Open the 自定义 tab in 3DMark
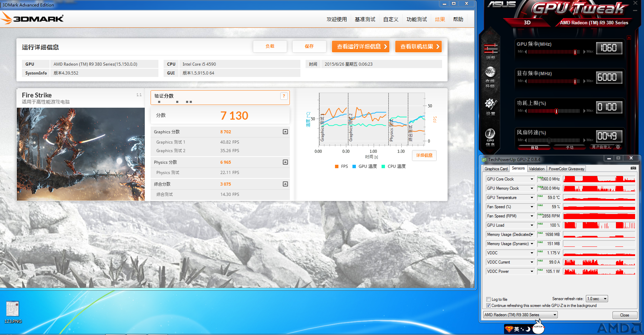Image resolution: width=644 pixels, height=335 pixels. coord(391,19)
